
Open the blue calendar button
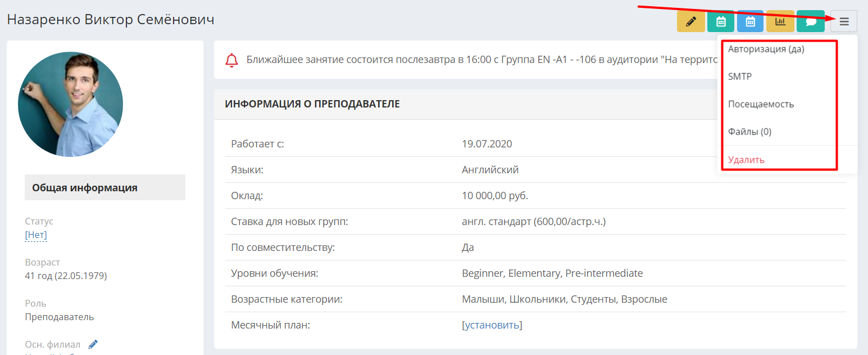[x=750, y=21]
